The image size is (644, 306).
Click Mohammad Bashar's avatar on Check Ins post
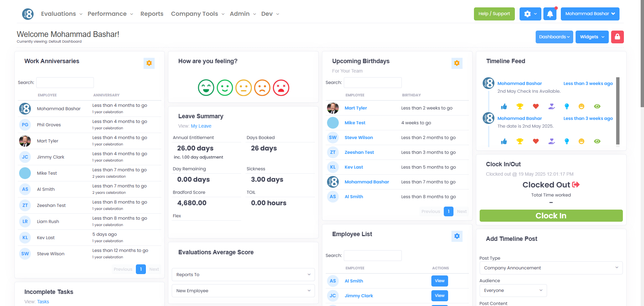[489, 83]
